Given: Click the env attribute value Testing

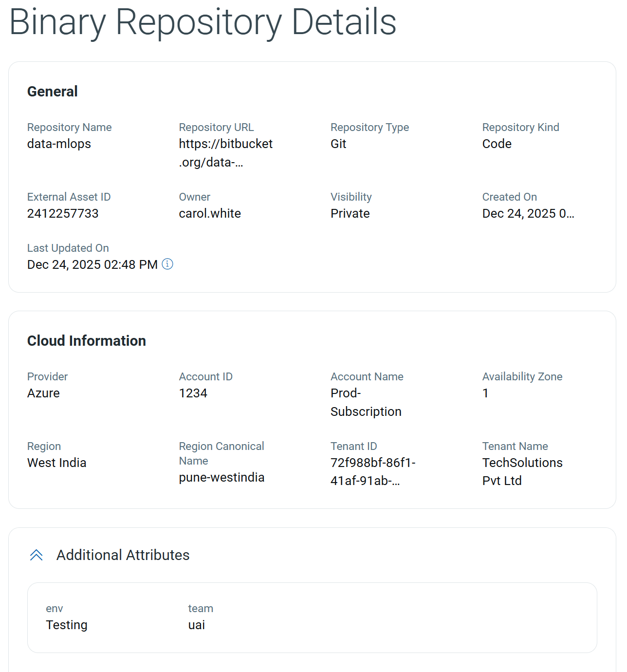Looking at the screenshot, I should coord(67,625).
